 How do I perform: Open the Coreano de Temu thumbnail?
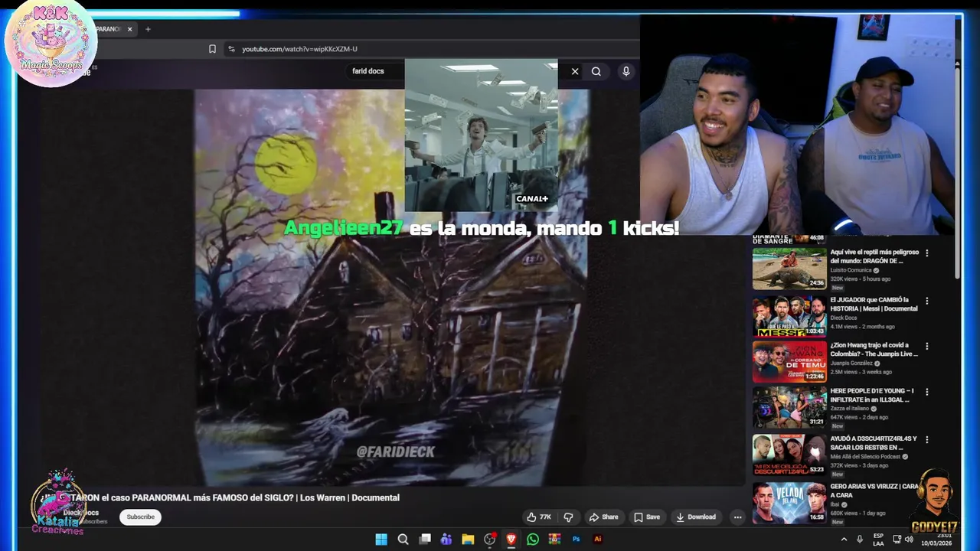[789, 361]
